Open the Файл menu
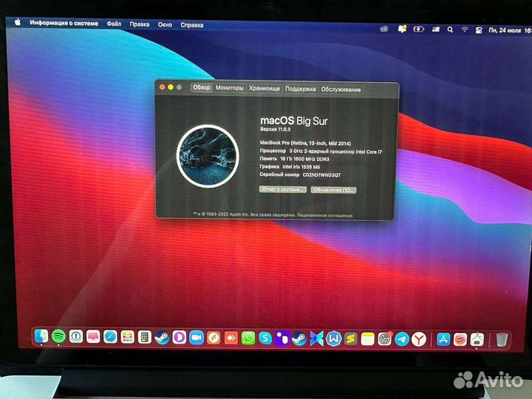The image size is (532, 399). point(114,24)
